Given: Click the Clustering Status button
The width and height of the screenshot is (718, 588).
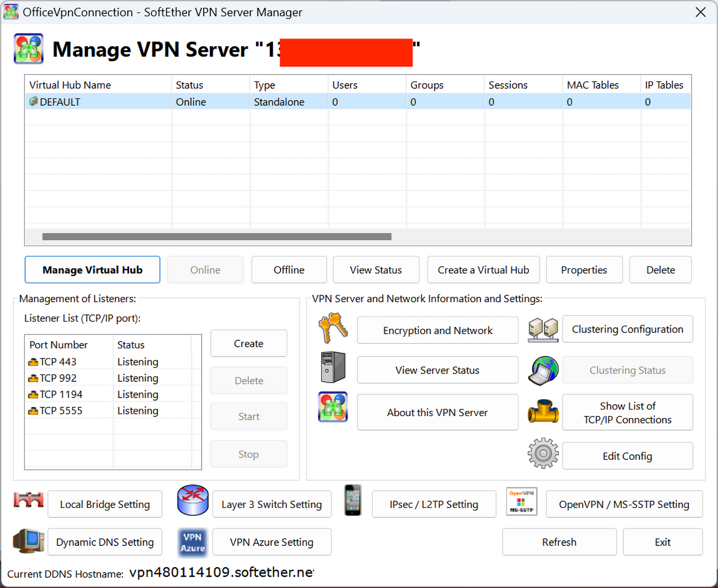Looking at the screenshot, I should click(628, 370).
